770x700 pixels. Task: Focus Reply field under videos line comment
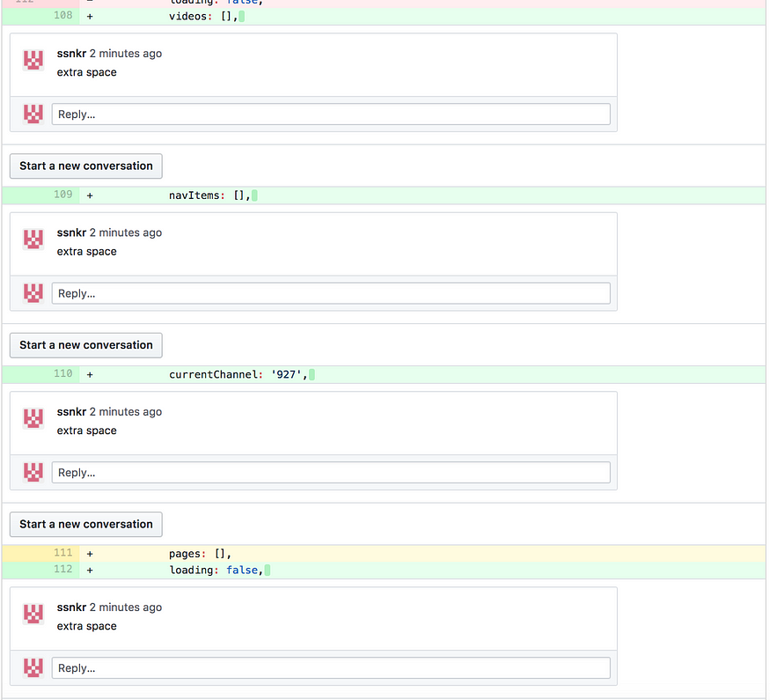pyautogui.click(x=331, y=114)
